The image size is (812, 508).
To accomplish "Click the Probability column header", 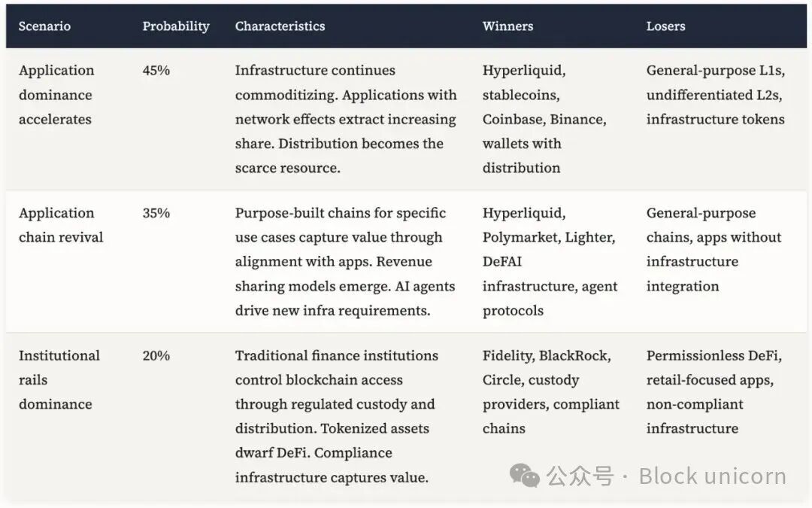I will (176, 26).
